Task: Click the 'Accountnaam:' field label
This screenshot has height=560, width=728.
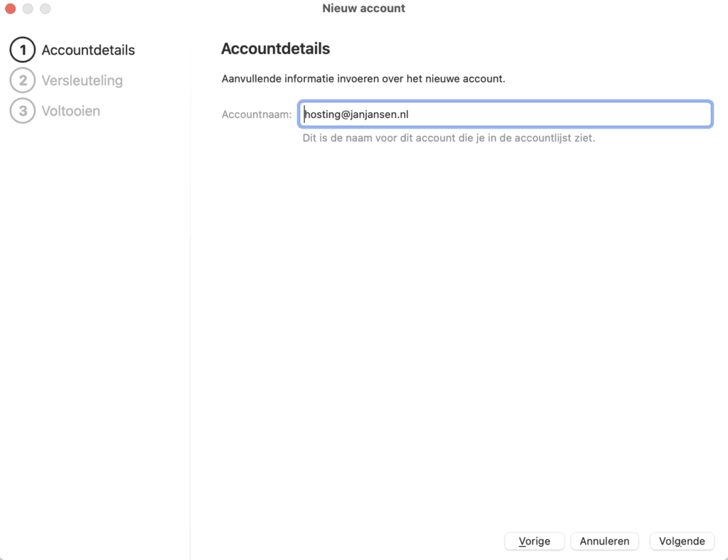Action: pos(257,114)
